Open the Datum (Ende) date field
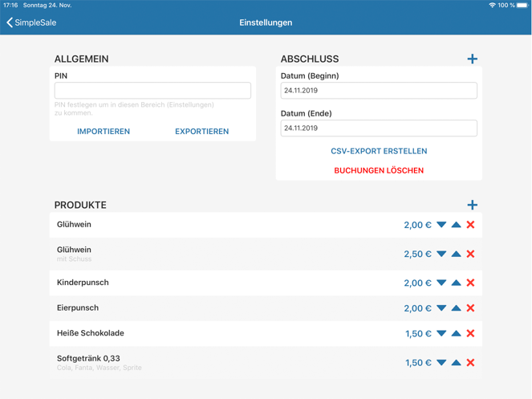Image resolution: width=532 pixels, height=399 pixels. [379, 128]
